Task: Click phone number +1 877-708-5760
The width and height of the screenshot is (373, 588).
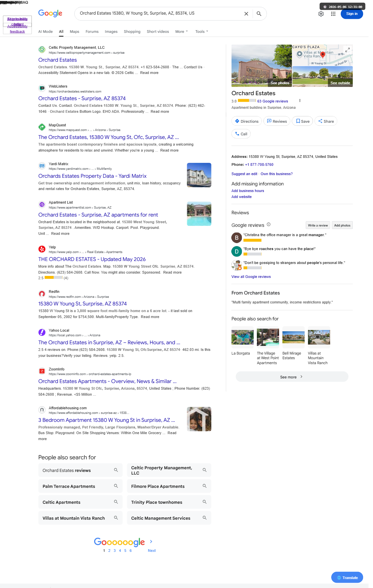Action: pos(259,164)
